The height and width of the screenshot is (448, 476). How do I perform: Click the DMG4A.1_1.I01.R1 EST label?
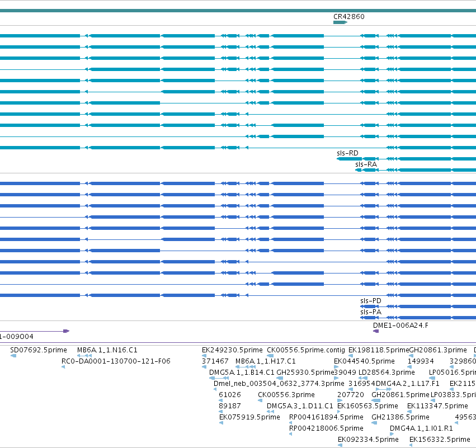tap(421, 428)
